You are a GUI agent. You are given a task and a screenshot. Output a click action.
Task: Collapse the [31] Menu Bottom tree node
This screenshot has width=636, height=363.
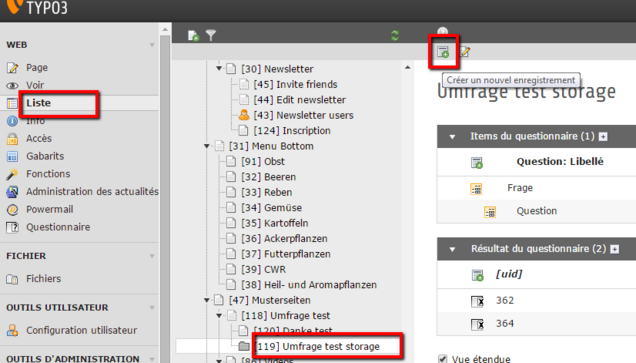207,146
